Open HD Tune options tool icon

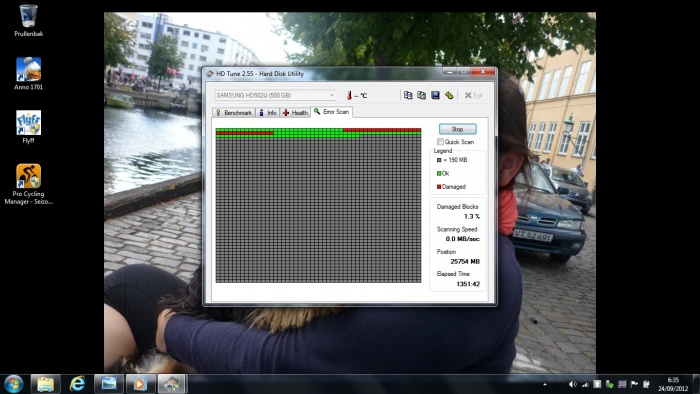(x=449, y=95)
